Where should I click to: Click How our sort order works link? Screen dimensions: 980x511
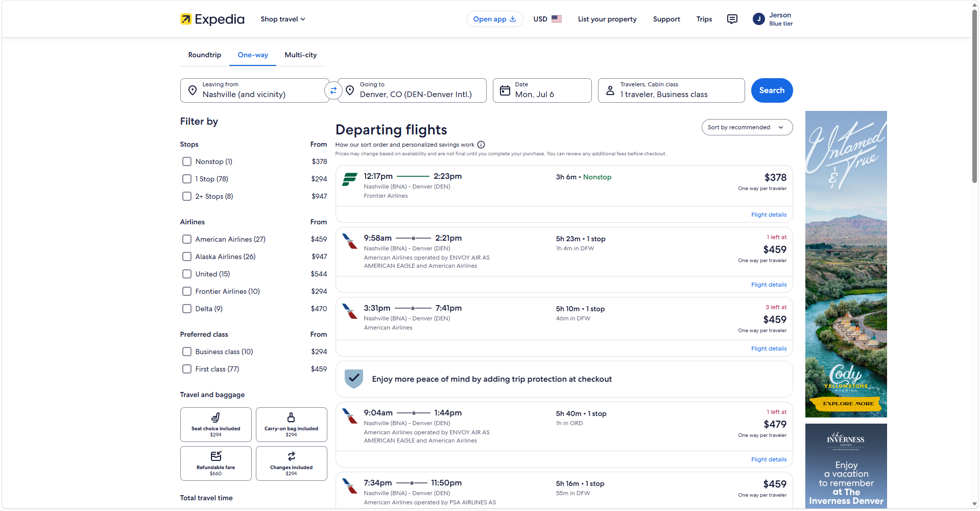pyautogui.click(x=404, y=145)
